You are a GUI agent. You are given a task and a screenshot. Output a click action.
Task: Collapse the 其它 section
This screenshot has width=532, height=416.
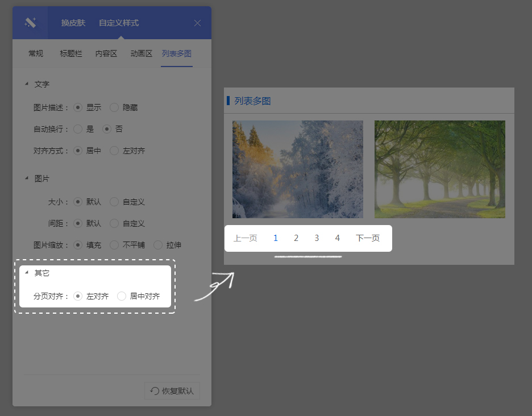(x=27, y=272)
